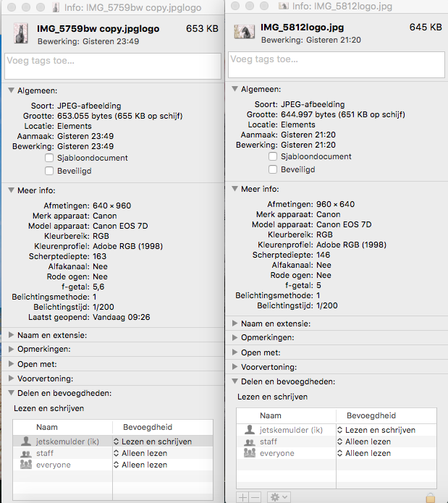Enable Sjabloondocument checkbox in the left window
Viewport: 448px width, 503px height.
coord(49,158)
